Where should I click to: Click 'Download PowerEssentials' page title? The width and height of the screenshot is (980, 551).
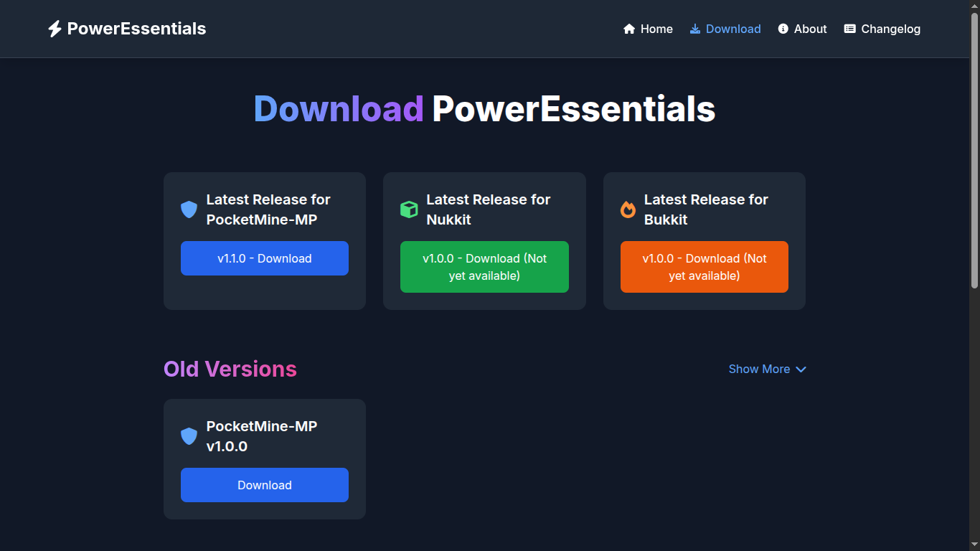484,109
